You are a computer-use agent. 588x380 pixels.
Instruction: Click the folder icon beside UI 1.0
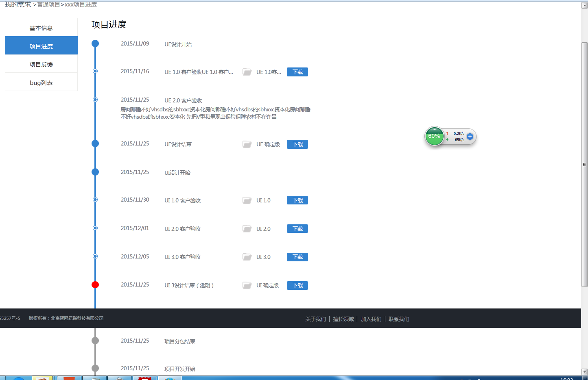tap(247, 200)
